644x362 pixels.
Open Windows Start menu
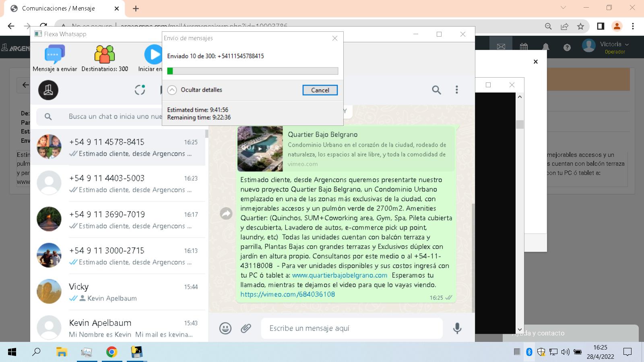(12, 352)
